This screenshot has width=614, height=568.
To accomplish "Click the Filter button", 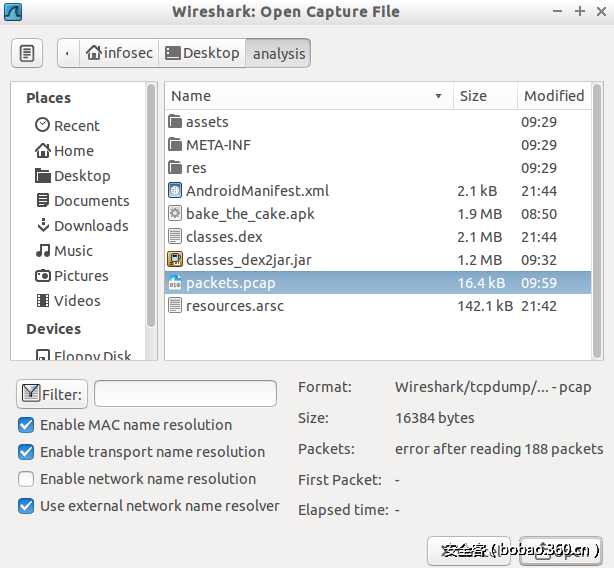I will pos(52,394).
